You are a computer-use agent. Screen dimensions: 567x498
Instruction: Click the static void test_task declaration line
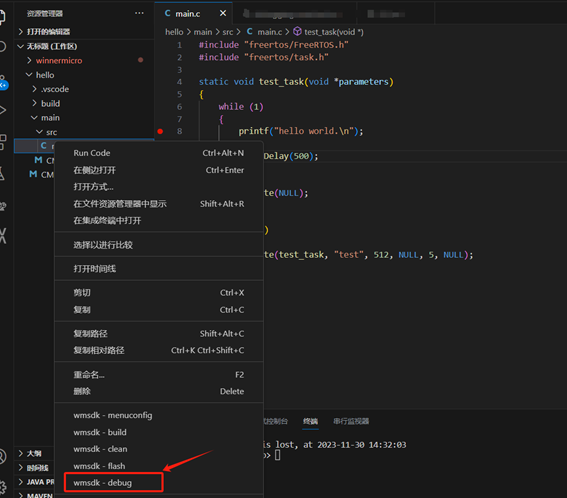tap(296, 82)
